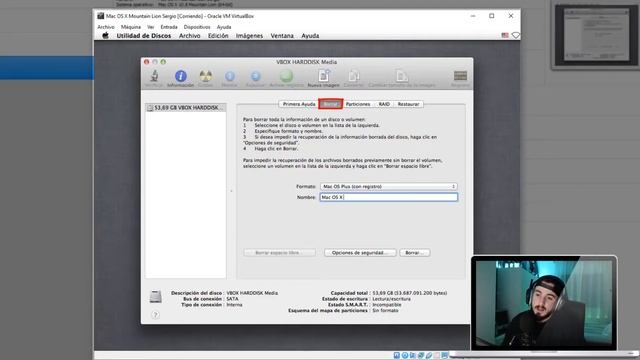Click the Expulsar eject toolbar icon
The image size is (640, 360).
pos(256,76)
